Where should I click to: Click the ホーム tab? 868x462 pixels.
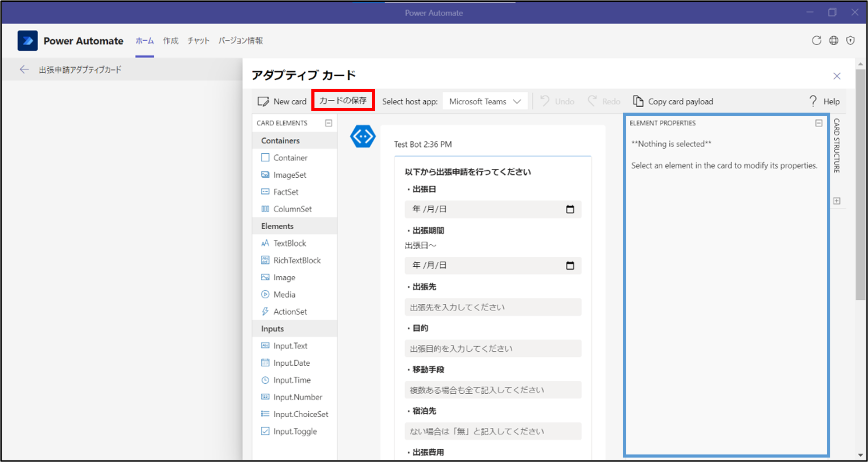click(145, 41)
